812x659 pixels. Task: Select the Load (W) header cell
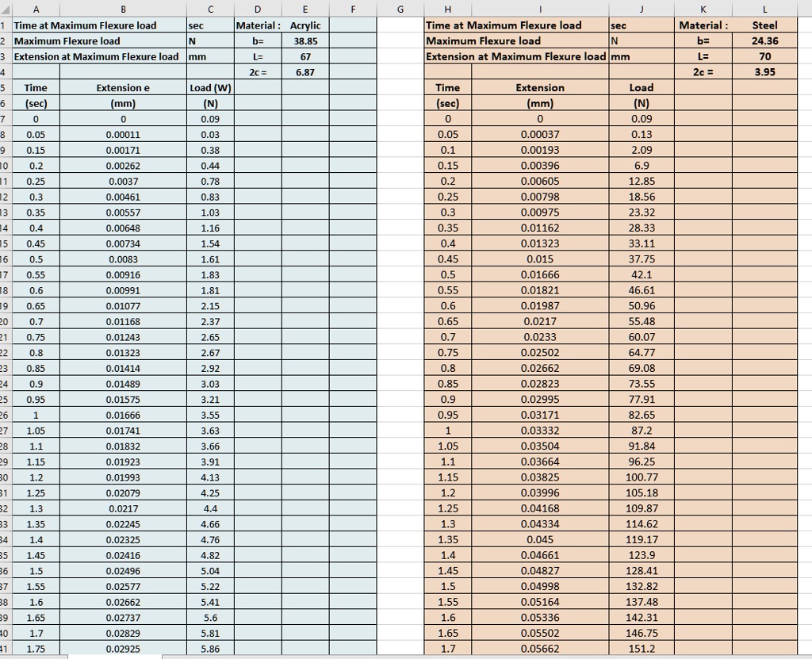[209, 87]
